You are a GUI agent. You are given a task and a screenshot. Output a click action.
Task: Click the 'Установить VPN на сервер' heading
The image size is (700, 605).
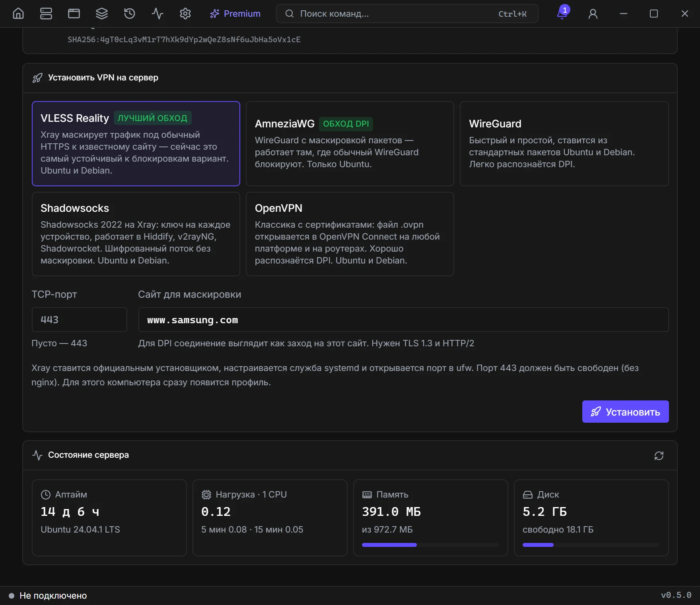coord(103,78)
